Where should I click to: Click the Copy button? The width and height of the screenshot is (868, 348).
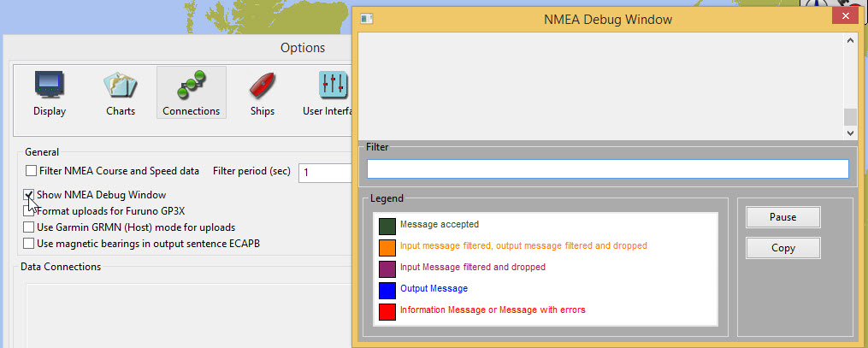782,248
